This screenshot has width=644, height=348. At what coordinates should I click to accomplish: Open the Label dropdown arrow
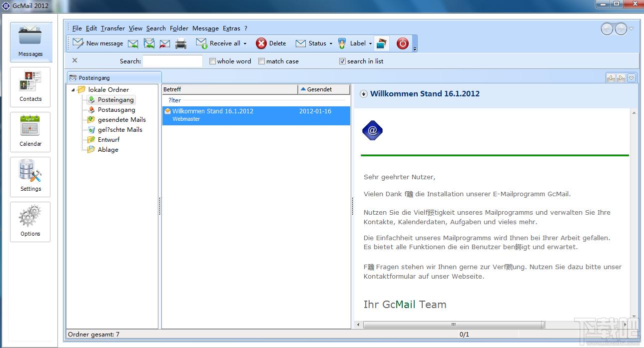370,44
